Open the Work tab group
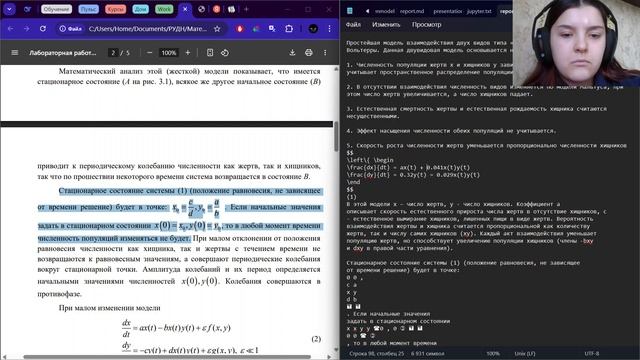The height and width of the screenshot is (360, 640). pyautogui.click(x=164, y=9)
